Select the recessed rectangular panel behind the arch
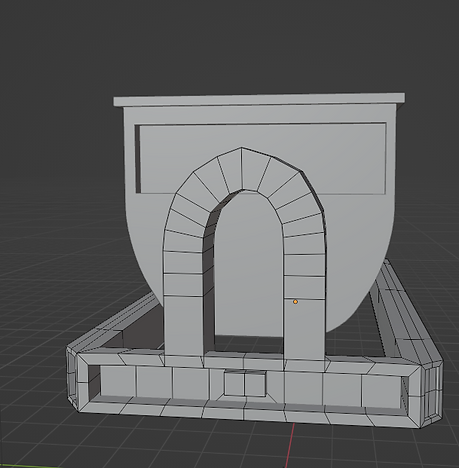This screenshot has width=459, height=468. coord(262,158)
